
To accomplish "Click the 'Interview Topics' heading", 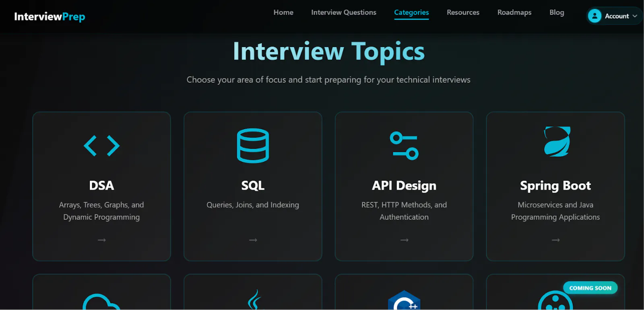I will point(329,51).
